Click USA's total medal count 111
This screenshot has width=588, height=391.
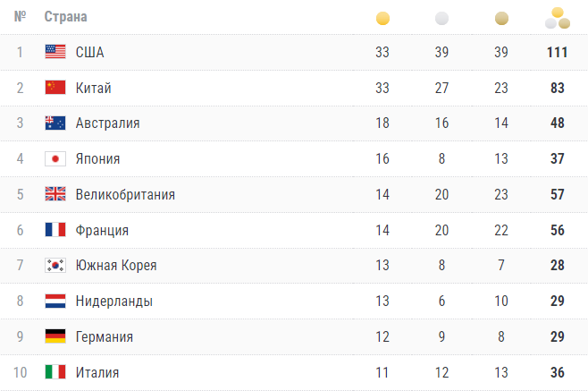[558, 52]
